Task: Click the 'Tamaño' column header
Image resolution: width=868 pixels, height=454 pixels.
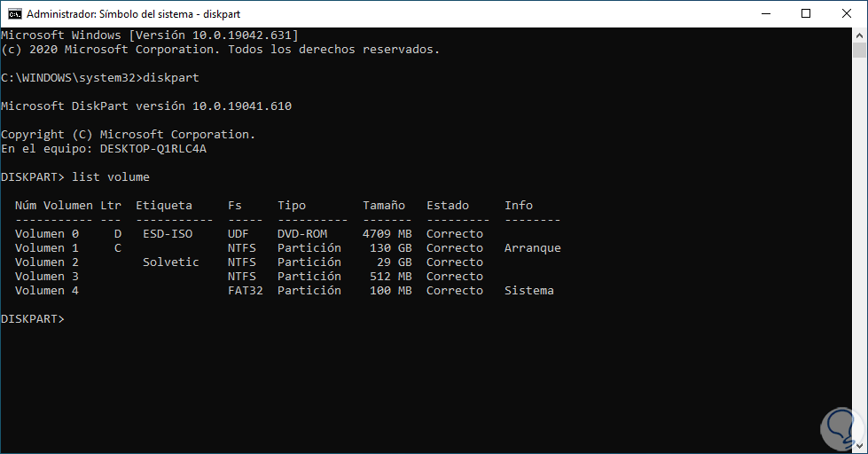Action: point(384,206)
